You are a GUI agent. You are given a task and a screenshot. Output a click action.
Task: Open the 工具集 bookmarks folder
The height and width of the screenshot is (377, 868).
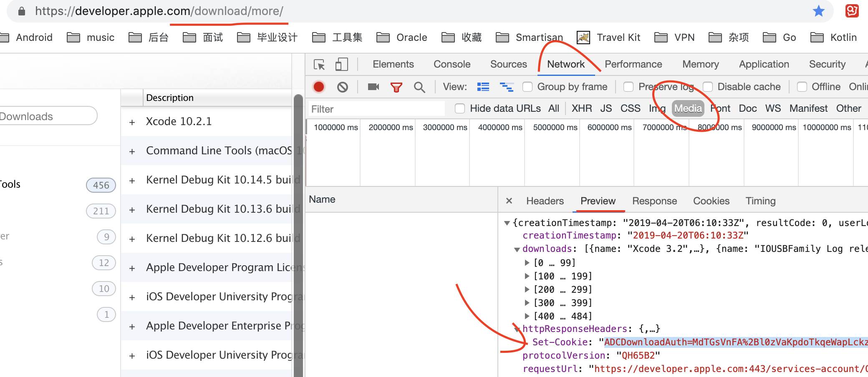point(337,38)
